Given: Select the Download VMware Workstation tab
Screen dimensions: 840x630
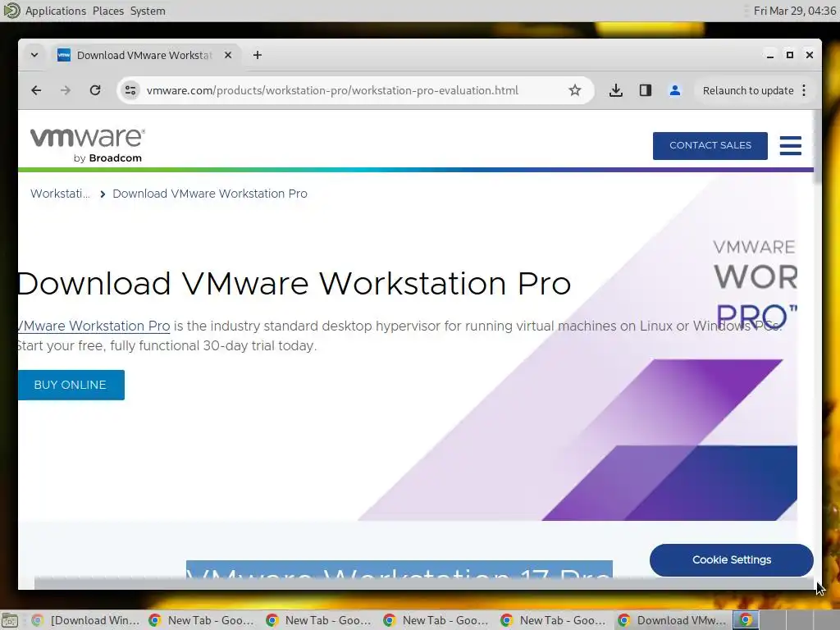Looking at the screenshot, I should coord(144,55).
